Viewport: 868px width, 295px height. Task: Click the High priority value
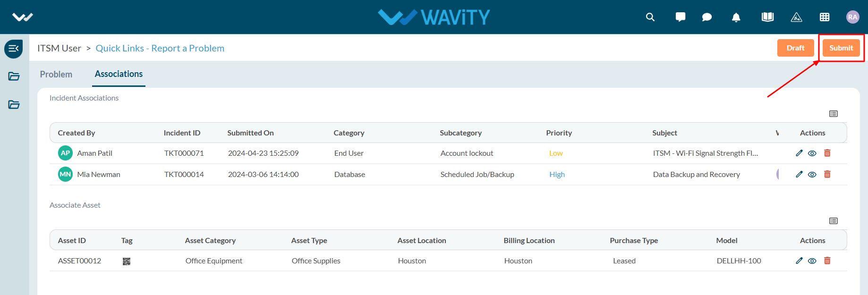click(557, 175)
